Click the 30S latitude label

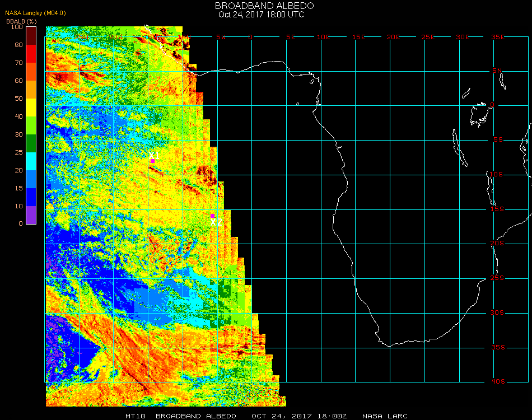(497, 313)
